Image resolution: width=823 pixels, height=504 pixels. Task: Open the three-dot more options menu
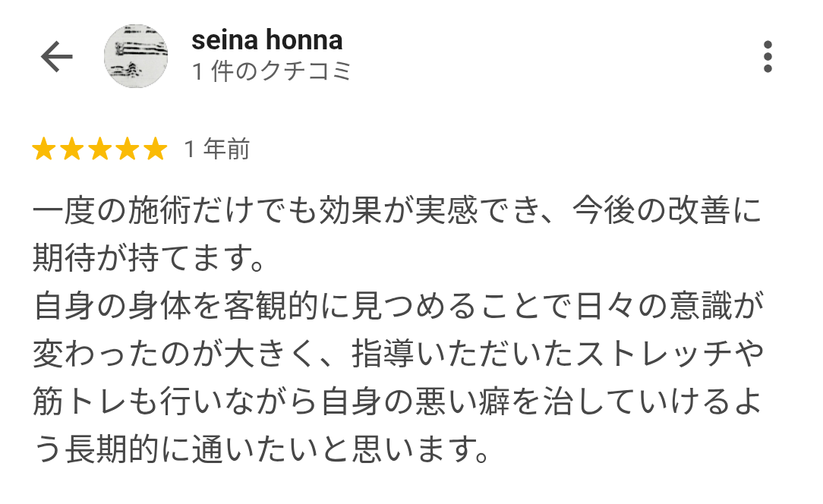[x=768, y=57]
